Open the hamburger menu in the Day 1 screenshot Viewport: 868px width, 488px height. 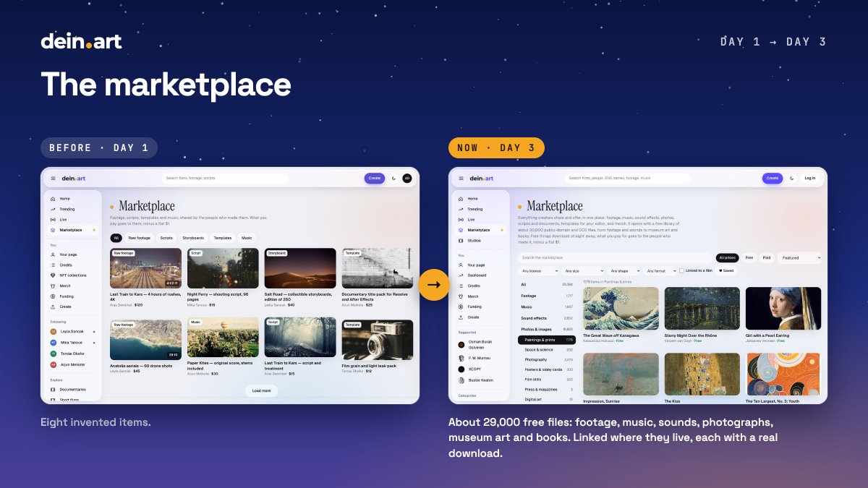click(x=53, y=178)
